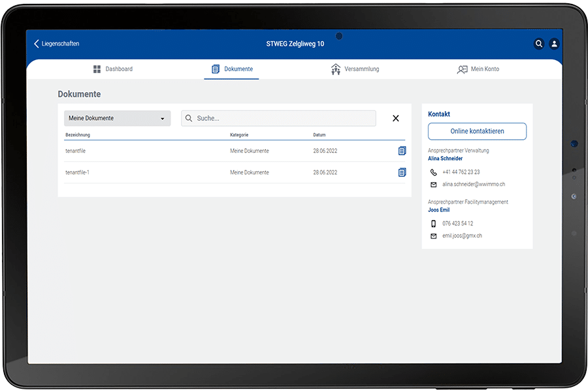The height and width of the screenshot is (392, 588).
Task: Switch to the Versammlung tab
Action: 355,69
